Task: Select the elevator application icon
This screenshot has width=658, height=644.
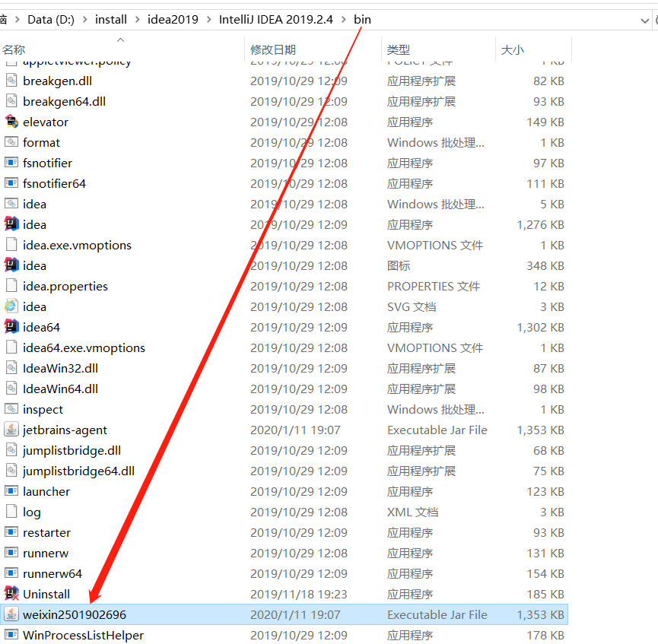Action: (x=11, y=121)
